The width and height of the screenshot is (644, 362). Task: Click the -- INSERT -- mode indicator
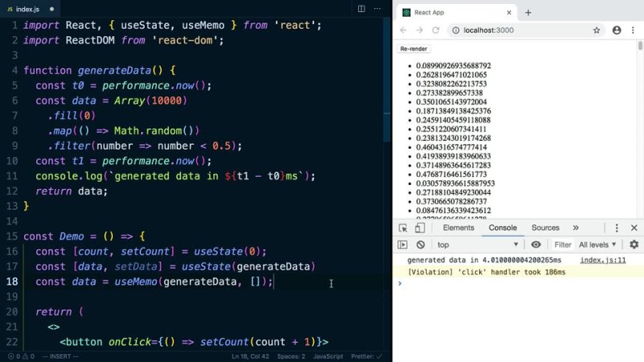[x=60, y=356]
